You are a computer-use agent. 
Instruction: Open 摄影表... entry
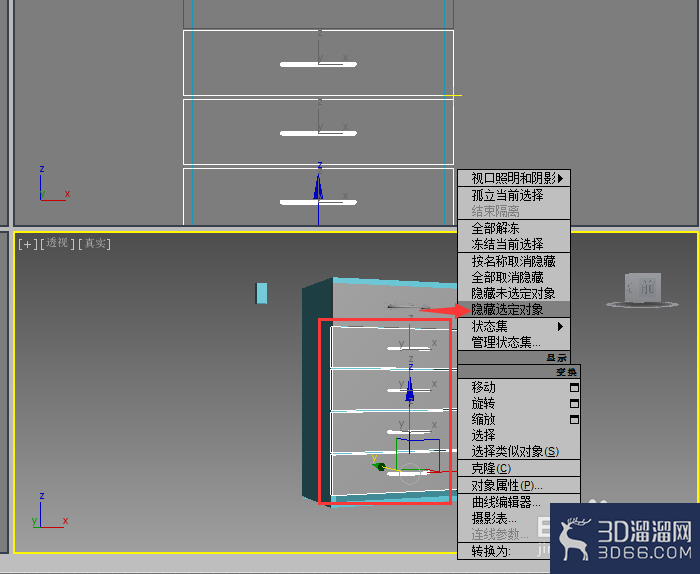[504, 518]
